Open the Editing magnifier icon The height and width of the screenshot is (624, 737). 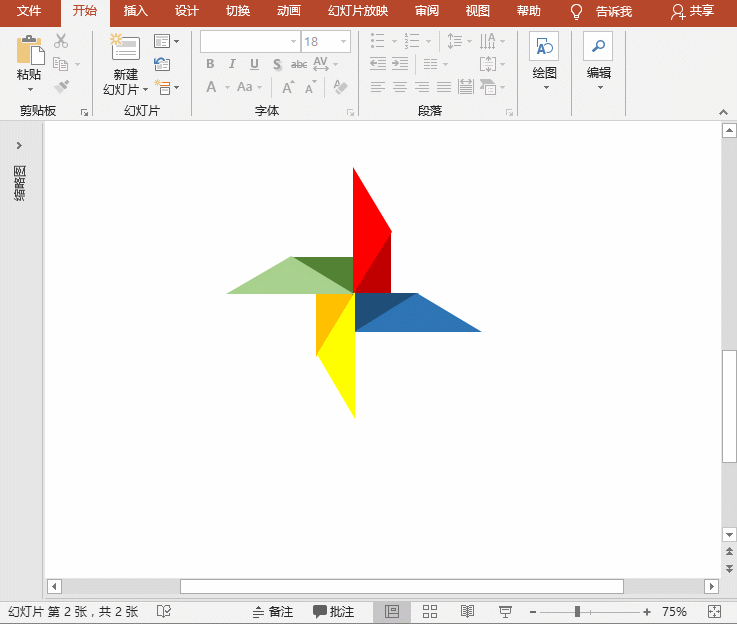click(598, 47)
